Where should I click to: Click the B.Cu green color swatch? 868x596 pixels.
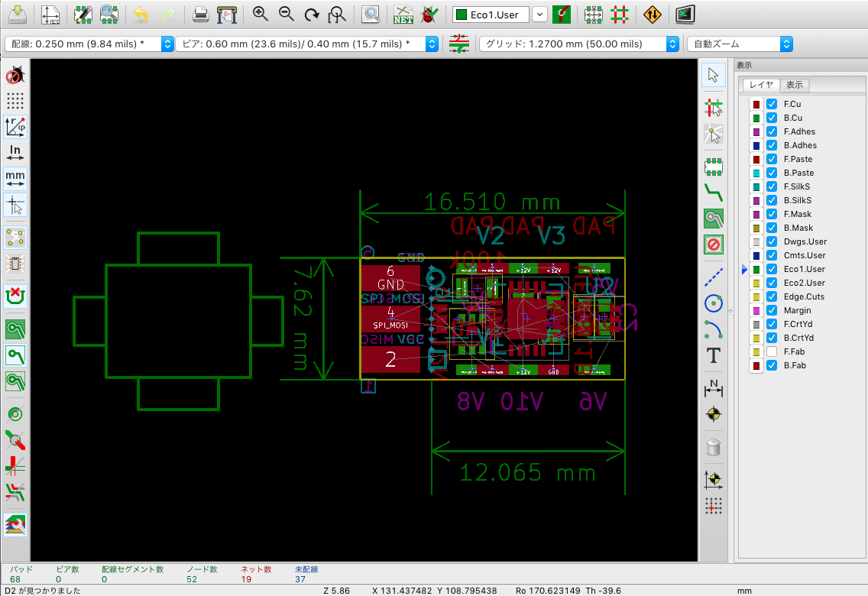(x=756, y=118)
